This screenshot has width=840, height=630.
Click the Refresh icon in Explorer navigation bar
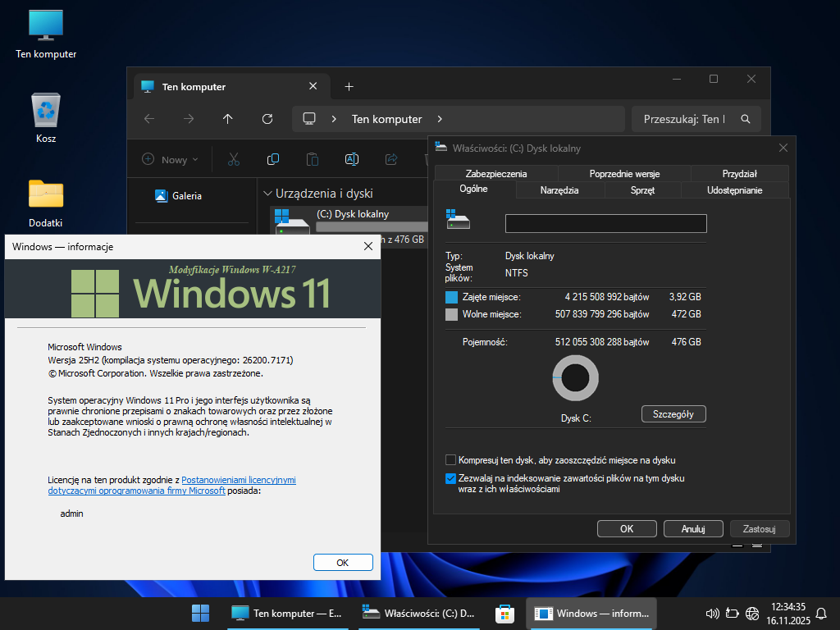point(267,119)
